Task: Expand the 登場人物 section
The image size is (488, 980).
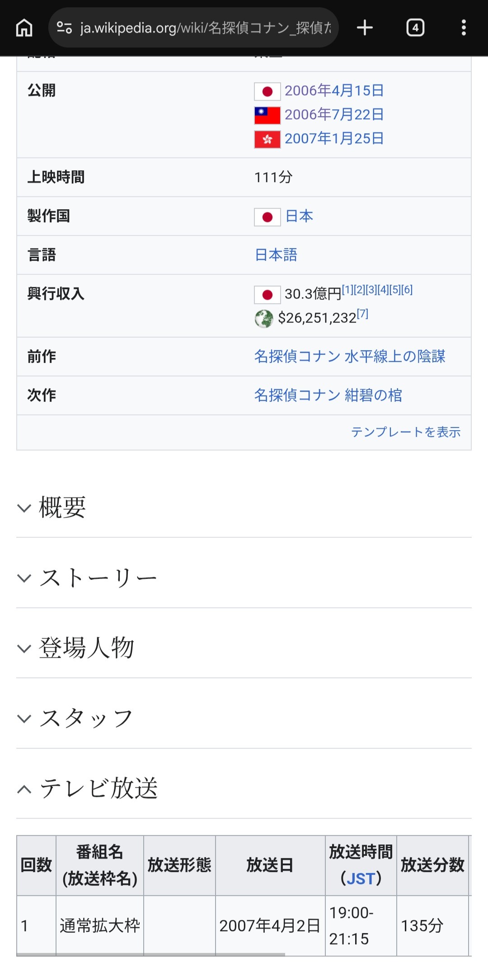Action: [86, 648]
